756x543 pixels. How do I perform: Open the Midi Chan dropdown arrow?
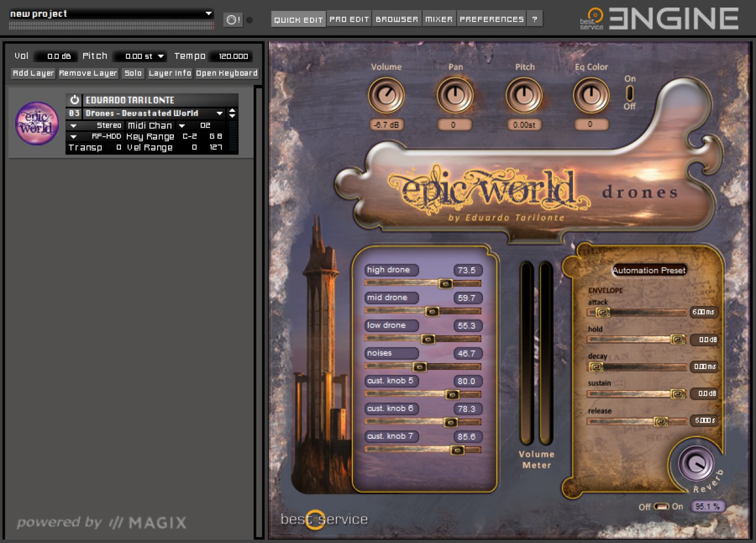pyautogui.click(x=181, y=126)
